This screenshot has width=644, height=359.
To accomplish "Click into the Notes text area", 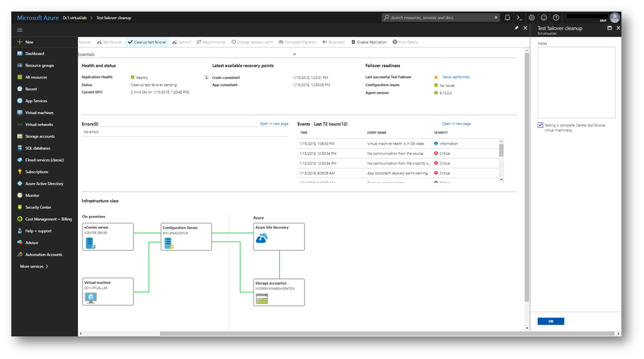I will tap(576, 82).
